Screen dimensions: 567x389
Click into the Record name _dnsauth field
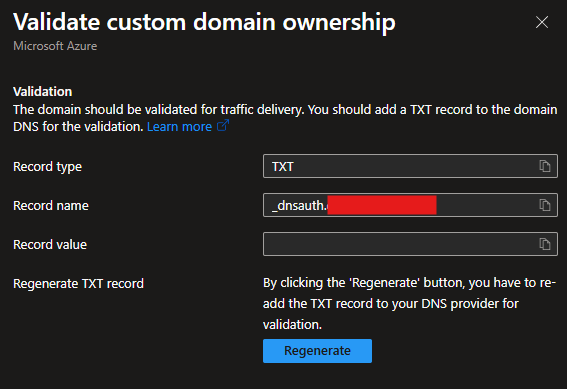(410, 205)
